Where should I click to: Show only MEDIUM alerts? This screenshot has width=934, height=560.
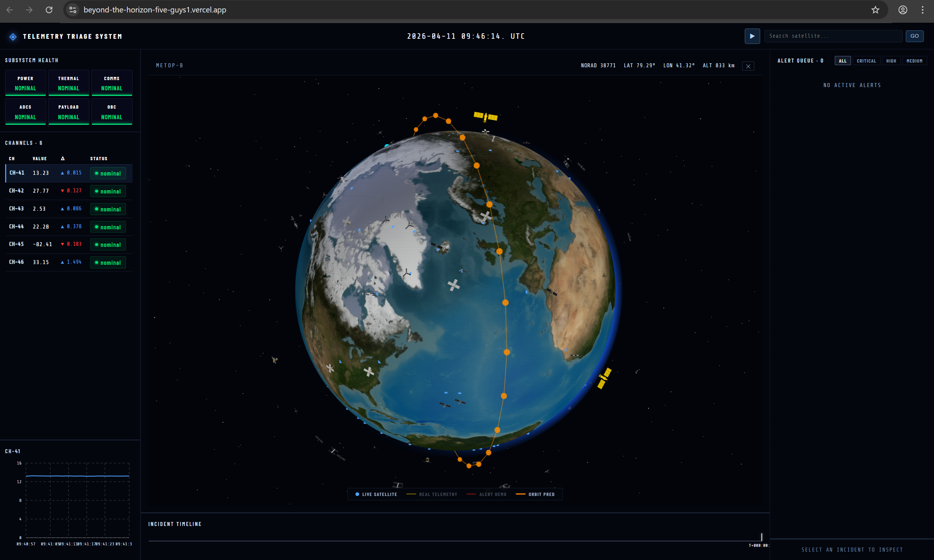click(x=914, y=61)
